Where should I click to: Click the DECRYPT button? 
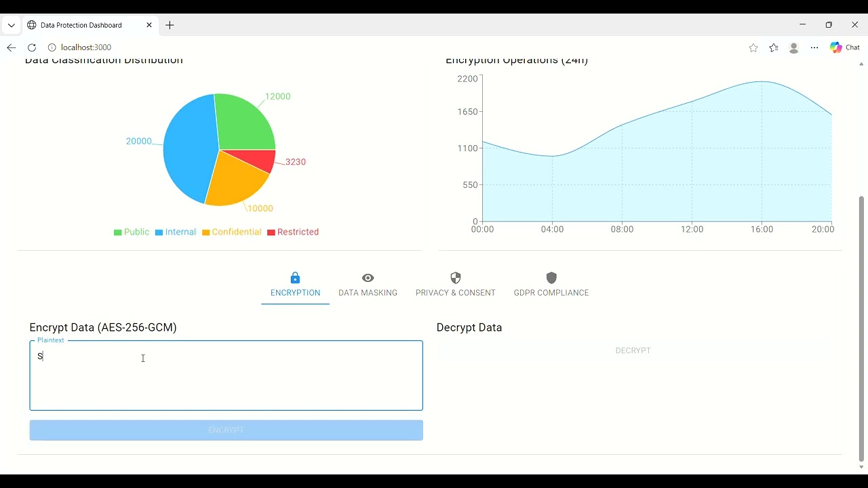[x=633, y=350]
